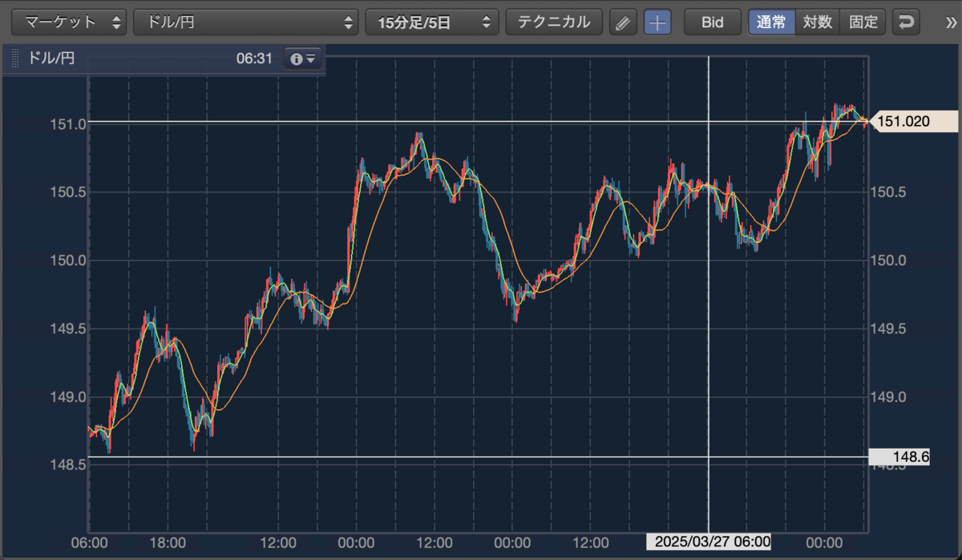Select 通常 scale mode
The width and height of the screenshot is (962, 560).
(x=771, y=22)
